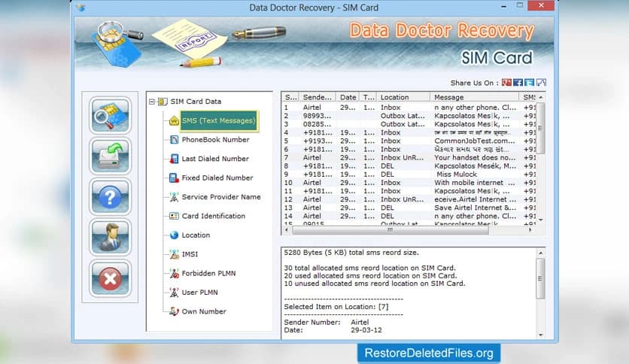Click the SIM card search icon button
The image size is (629, 364).
click(110, 115)
